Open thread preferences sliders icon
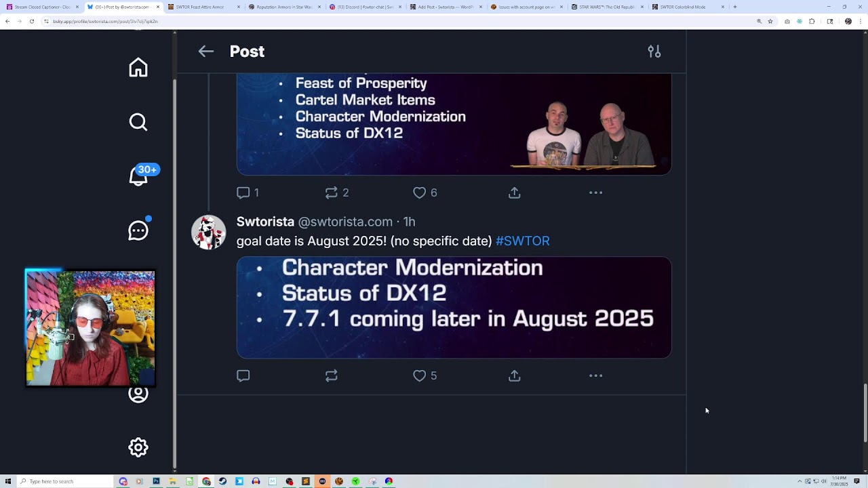The image size is (868, 488). [x=654, y=52]
